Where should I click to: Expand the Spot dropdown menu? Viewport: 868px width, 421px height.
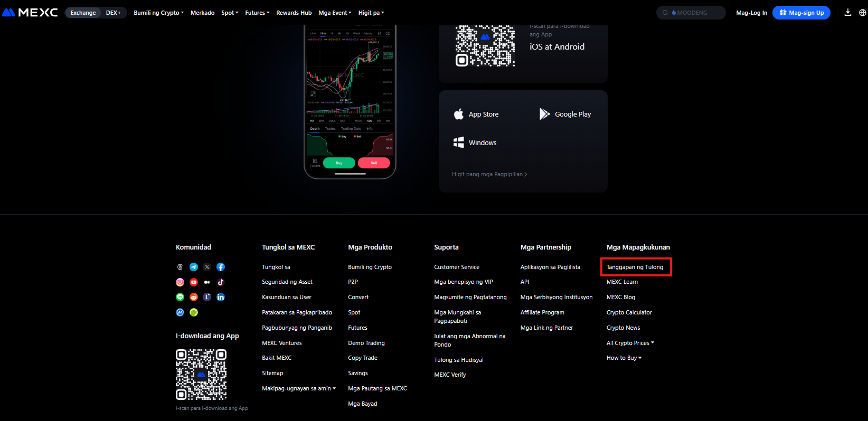pos(230,13)
